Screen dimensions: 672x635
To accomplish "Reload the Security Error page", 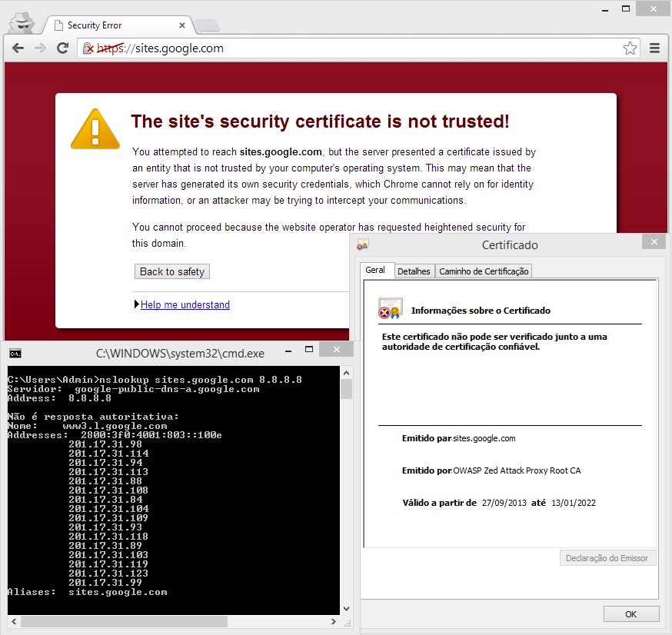I will pos(63,48).
